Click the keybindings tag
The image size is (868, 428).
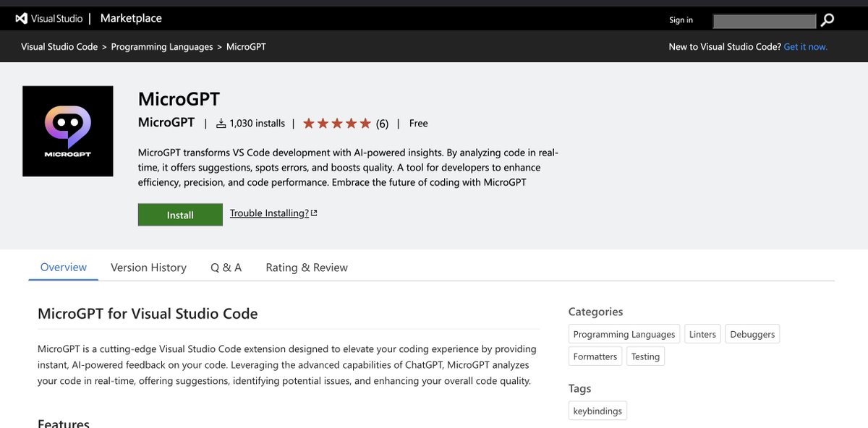[x=597, y=411]
